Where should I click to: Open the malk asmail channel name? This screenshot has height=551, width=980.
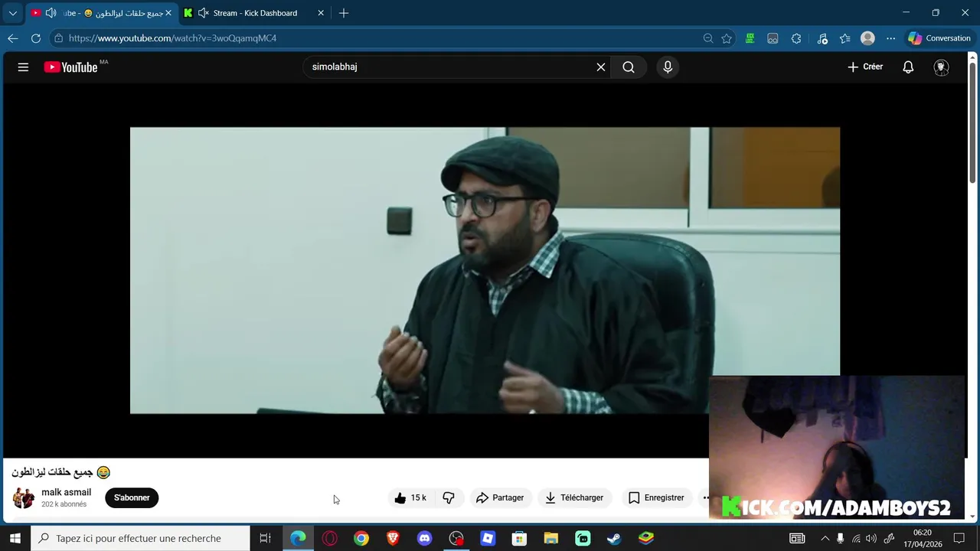pos(66,493)
